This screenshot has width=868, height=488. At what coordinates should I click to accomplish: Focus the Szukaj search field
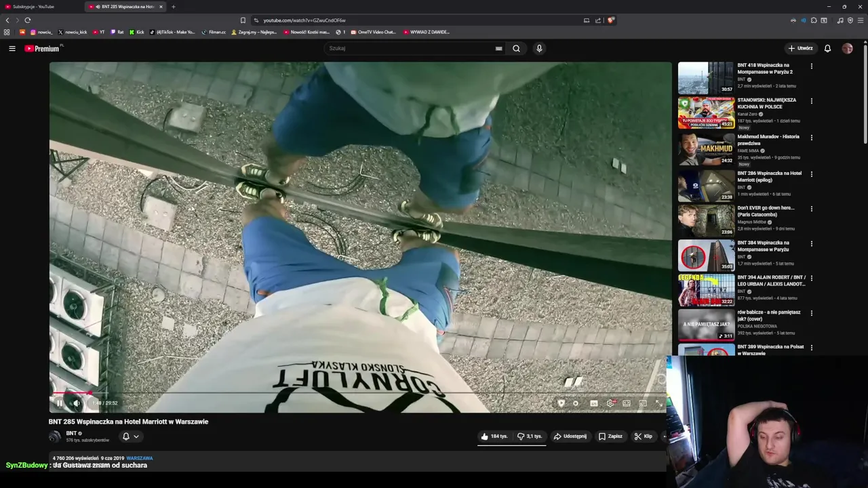[410, 48]
